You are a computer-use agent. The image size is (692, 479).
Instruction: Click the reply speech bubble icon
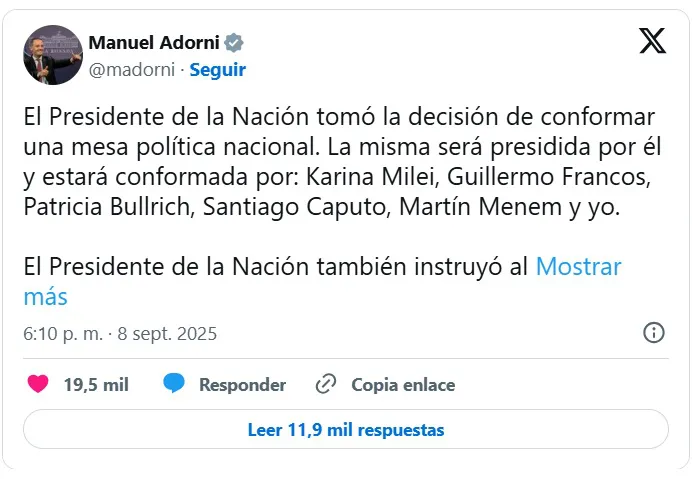pos(174,384)
